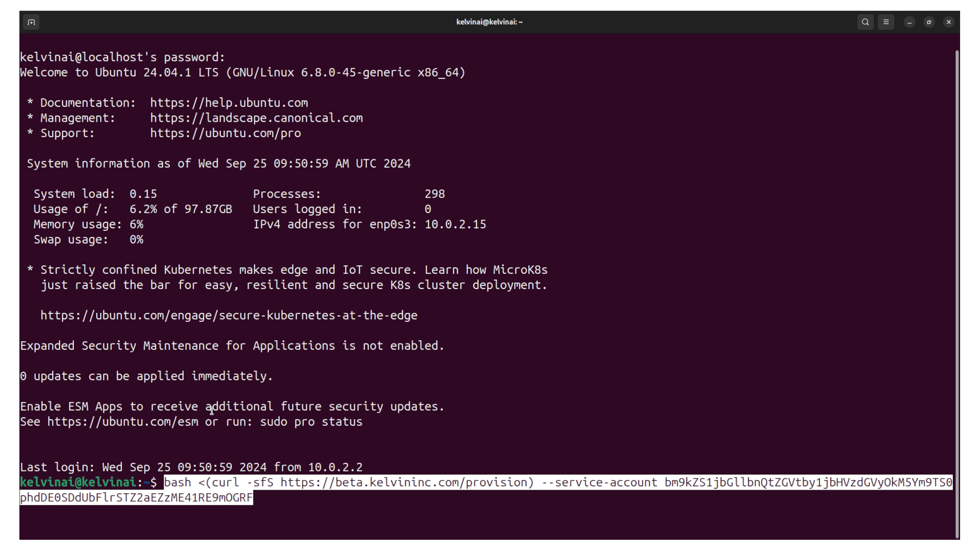Click the beta.kelvininc.com/provision URL in the command
The image size is (980, 551).
403,483
